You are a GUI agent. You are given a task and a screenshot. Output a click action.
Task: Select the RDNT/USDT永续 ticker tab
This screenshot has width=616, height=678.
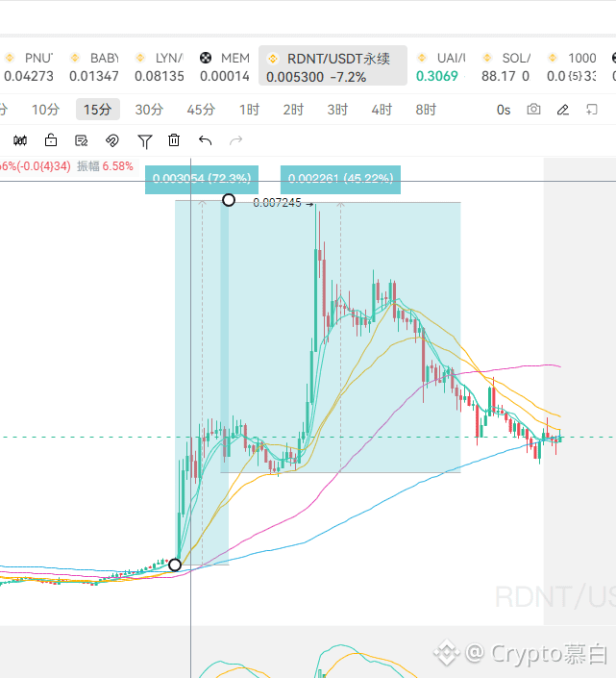click(x=333, y=66)
